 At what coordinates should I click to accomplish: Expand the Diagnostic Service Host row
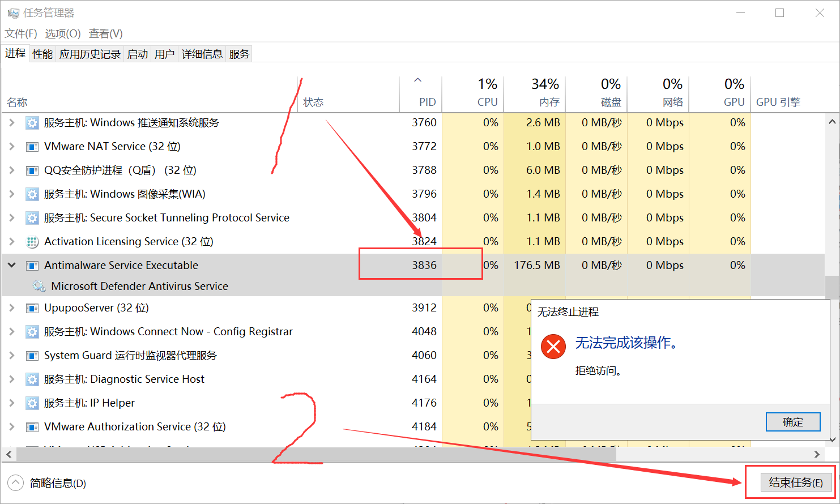(11, 379)
